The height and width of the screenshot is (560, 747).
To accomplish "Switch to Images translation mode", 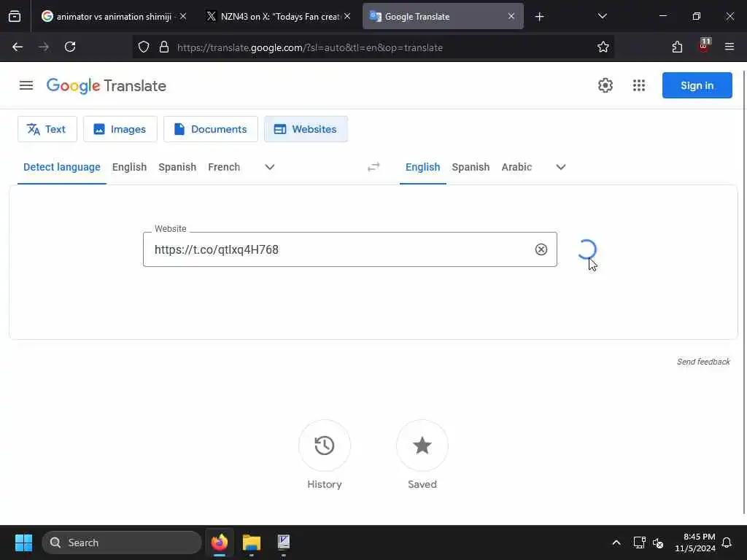I will (x=120, y=129).
